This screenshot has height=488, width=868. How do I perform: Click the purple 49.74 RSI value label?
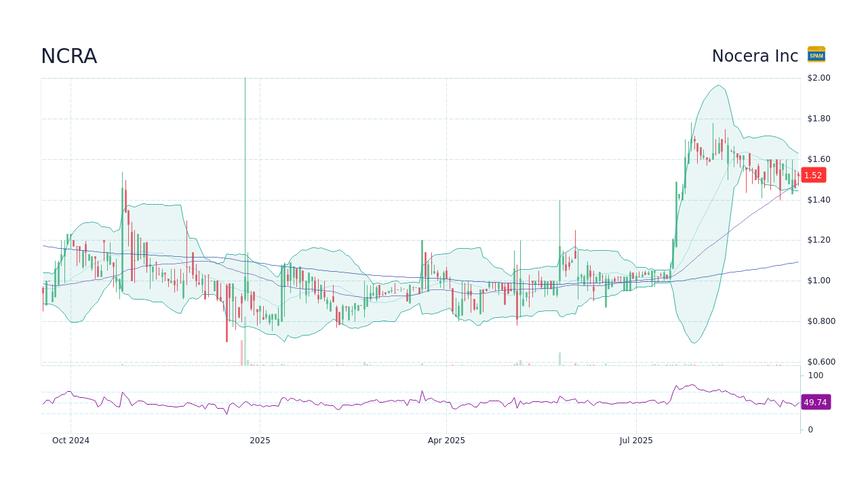[x=815, y=402]
